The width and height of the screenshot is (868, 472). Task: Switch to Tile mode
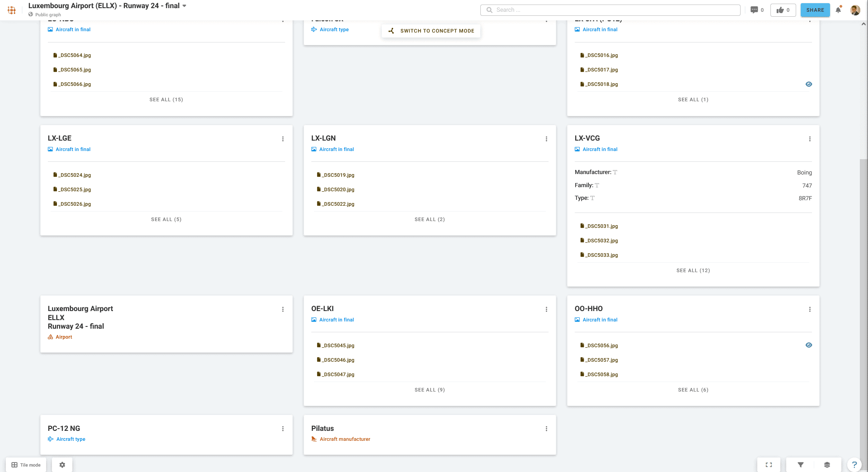(26, 465)
